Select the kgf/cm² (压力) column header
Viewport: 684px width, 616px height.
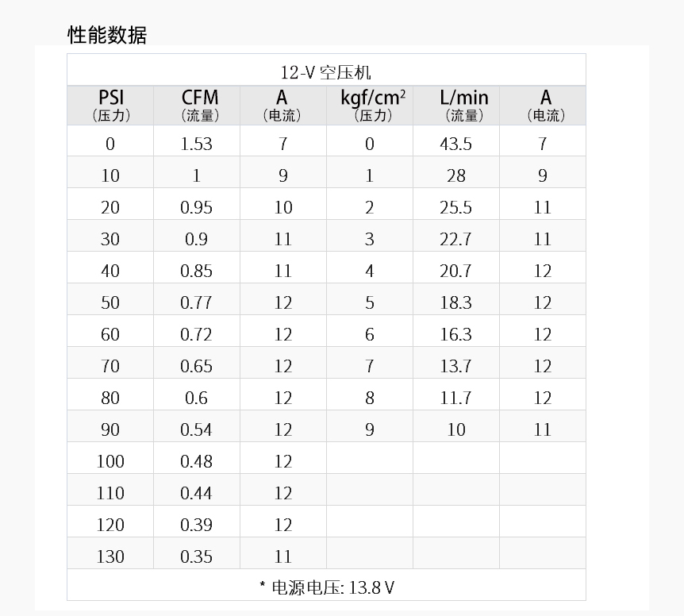[x=370, y=106]
